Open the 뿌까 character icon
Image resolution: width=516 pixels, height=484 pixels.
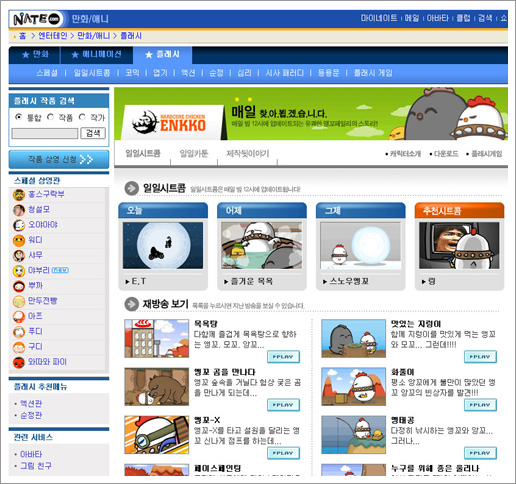click(19, 286)
